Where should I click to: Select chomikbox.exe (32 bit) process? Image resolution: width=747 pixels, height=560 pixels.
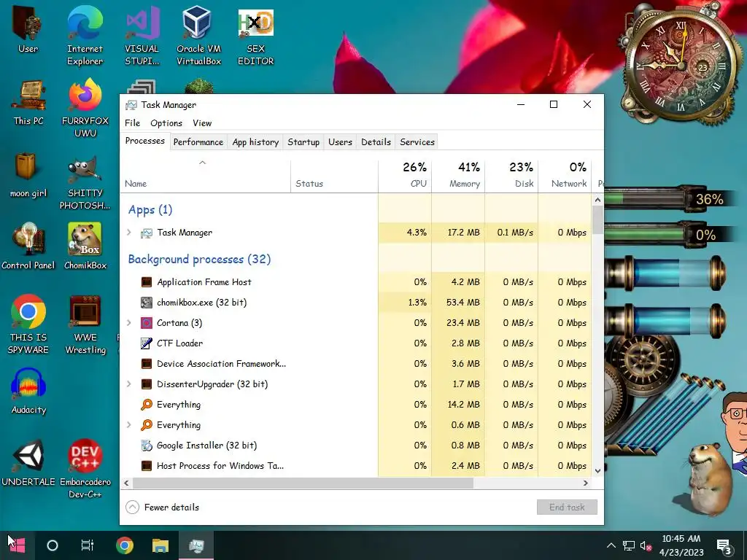coord(356,303)
